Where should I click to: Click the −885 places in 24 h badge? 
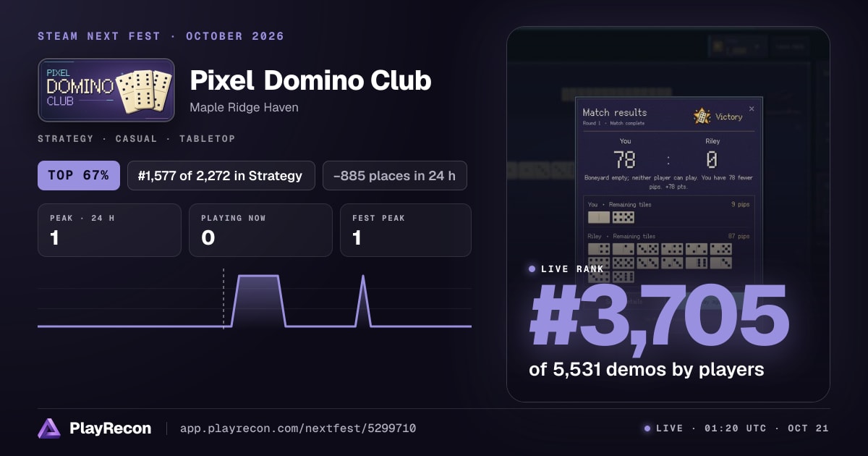click(x=395, y=175)
